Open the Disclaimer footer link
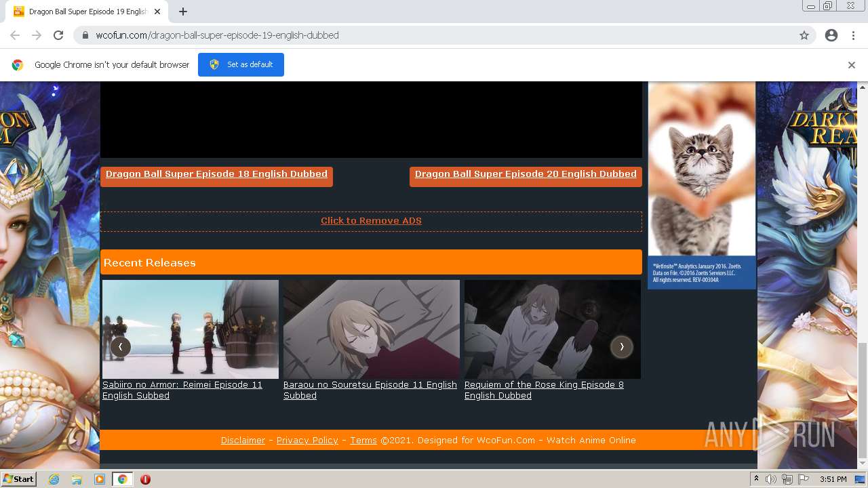 [x=243, y=441]
